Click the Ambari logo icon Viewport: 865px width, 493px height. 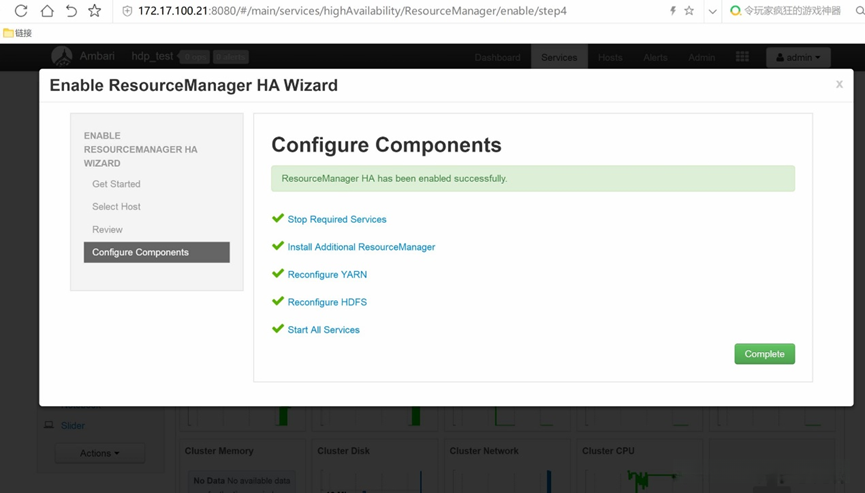(x=62, y=57)
